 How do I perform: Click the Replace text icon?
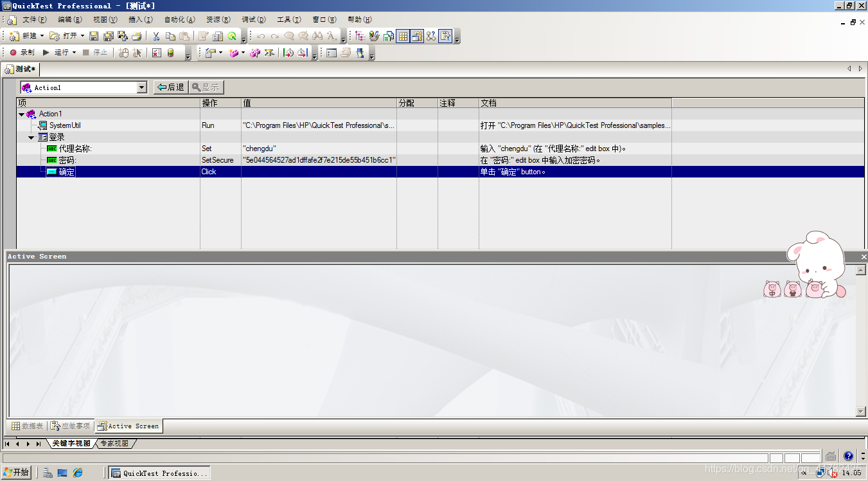click(332, 36)
